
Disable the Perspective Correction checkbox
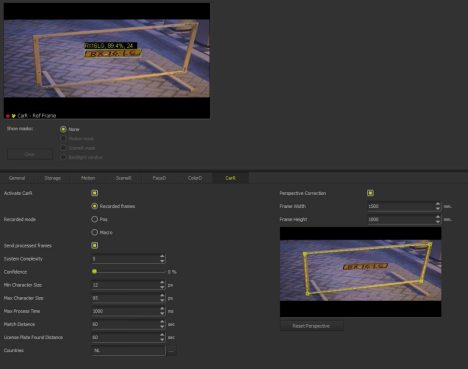click(370, 193)
